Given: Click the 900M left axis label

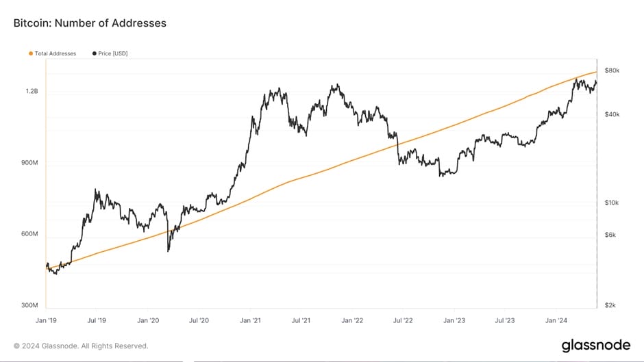Looking at the screenshot, I should (30, 164).
